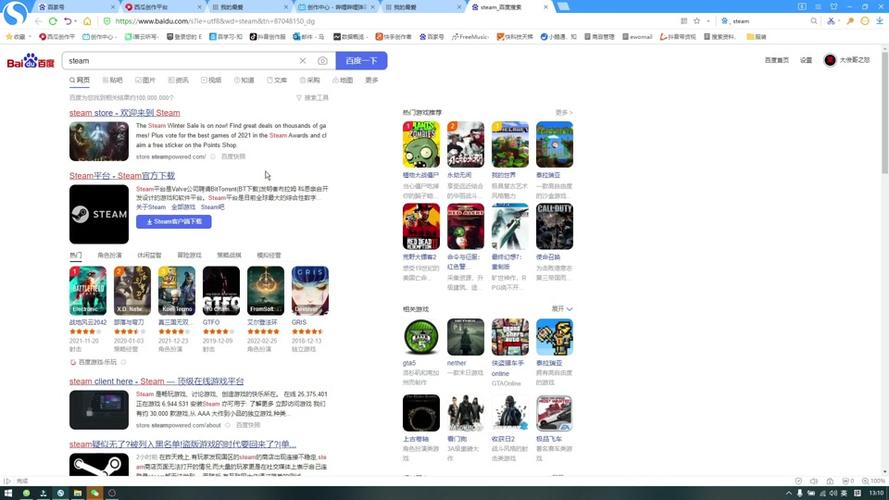Clear the Baidu search box with X
This screenshot has width=889, height=500.
(303, 61)
